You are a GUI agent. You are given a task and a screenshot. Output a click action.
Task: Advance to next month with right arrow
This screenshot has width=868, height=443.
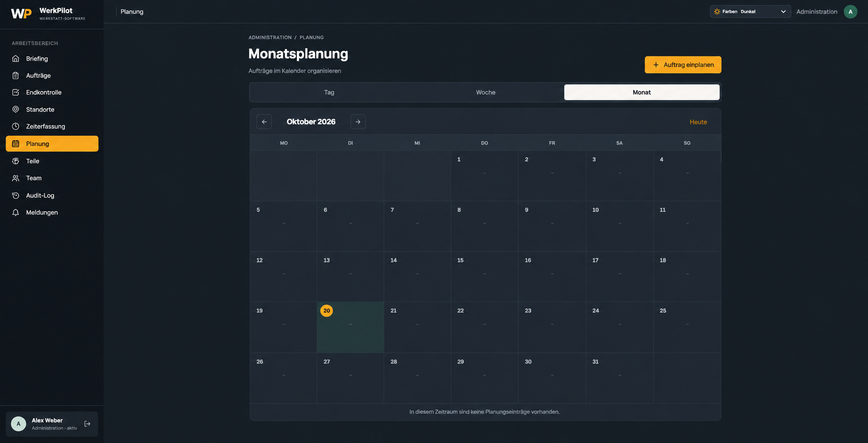pos(358,122)
